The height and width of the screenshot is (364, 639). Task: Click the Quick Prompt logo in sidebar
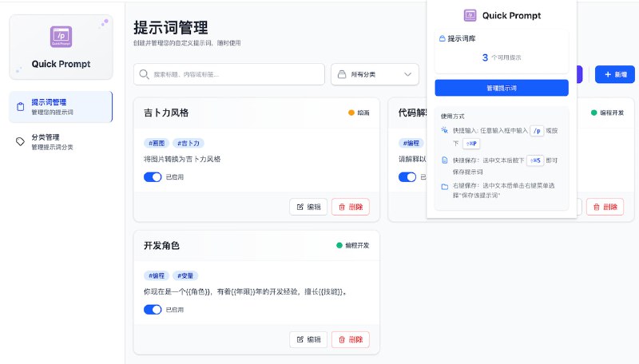61,36
